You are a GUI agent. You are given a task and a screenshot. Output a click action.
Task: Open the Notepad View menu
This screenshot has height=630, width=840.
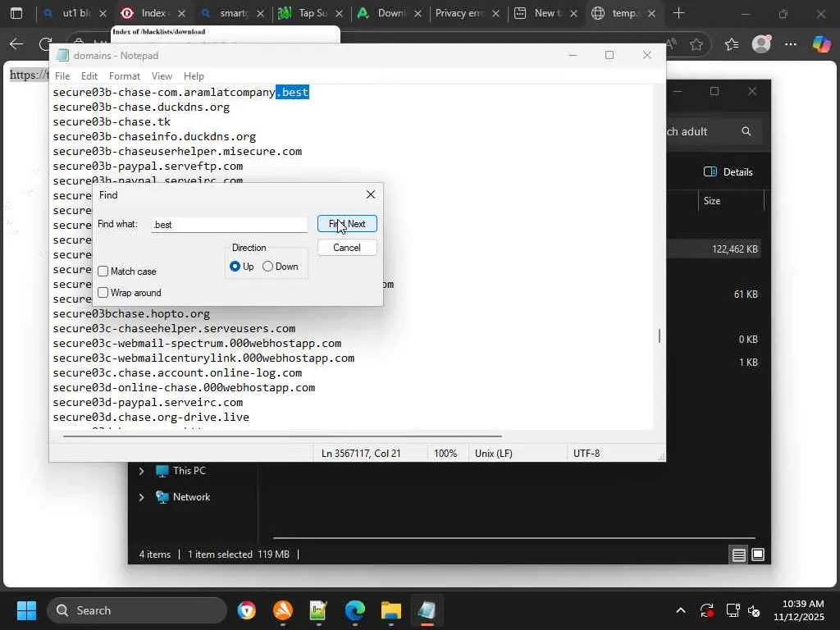(x=162, y=76)
